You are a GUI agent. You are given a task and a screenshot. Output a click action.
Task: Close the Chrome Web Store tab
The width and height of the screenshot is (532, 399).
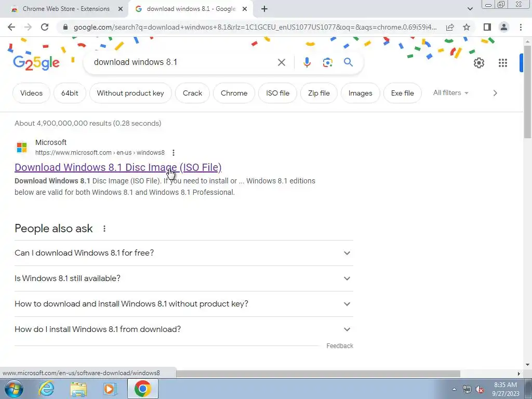coord(121,9)
